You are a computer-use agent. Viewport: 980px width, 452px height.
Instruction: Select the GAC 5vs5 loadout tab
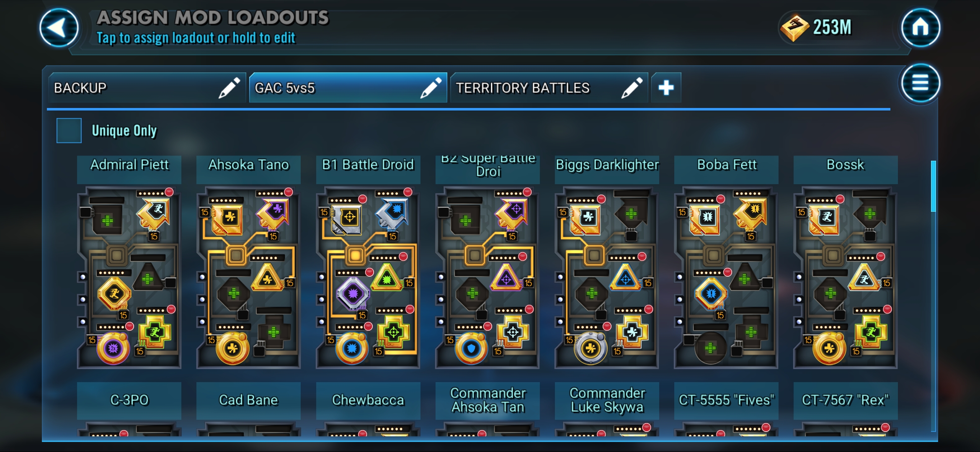(x=348, y=87)
